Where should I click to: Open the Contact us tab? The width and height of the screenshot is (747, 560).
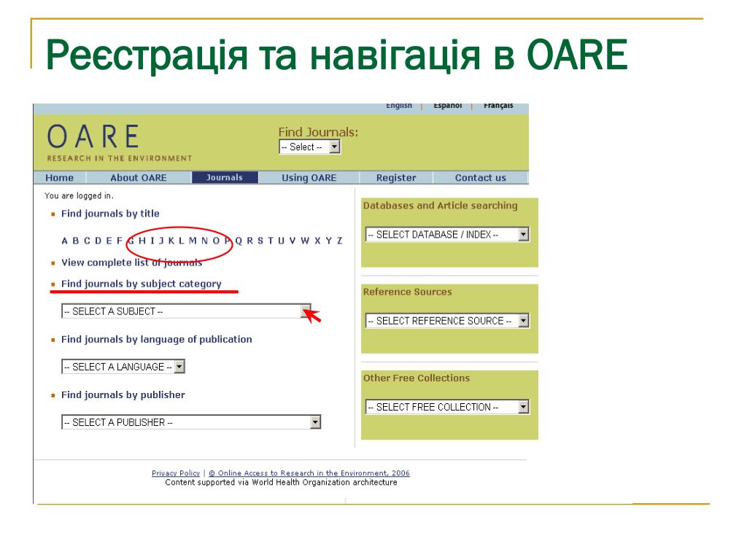pos(480,178)
